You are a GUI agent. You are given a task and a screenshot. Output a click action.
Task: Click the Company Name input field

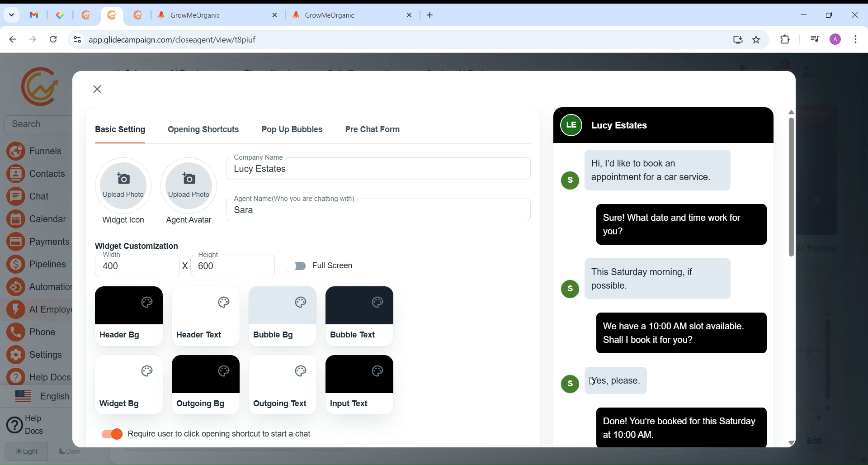tap(379, 170)
